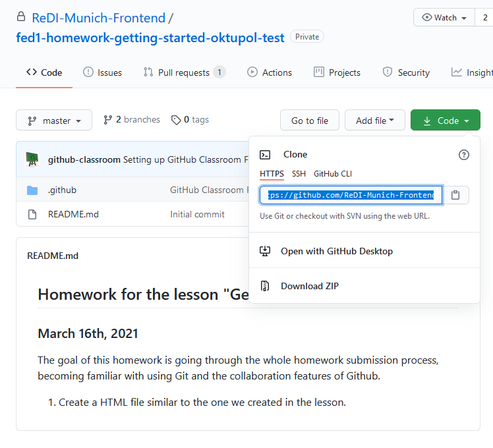Toggle the green Code dropdown button

tap(446, 121)
